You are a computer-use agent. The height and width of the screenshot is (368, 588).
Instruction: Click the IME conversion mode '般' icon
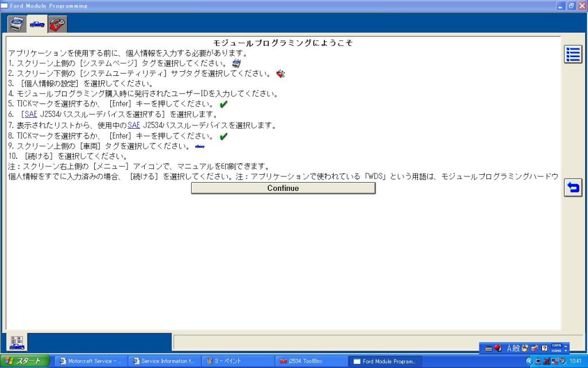coord(516,348)
